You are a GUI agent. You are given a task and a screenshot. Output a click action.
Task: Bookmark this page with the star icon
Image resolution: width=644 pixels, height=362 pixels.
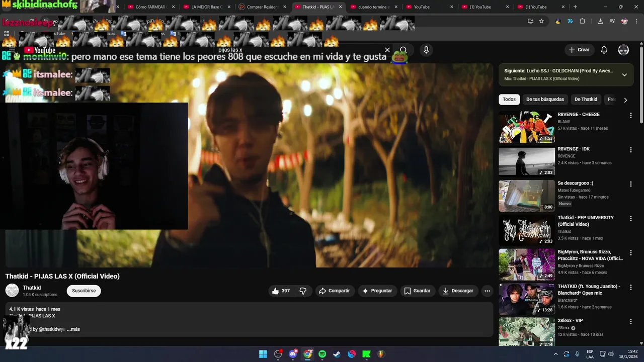tap(541, 21)
